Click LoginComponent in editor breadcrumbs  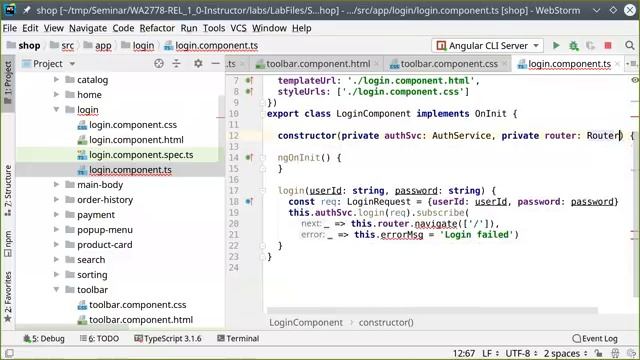306,322
